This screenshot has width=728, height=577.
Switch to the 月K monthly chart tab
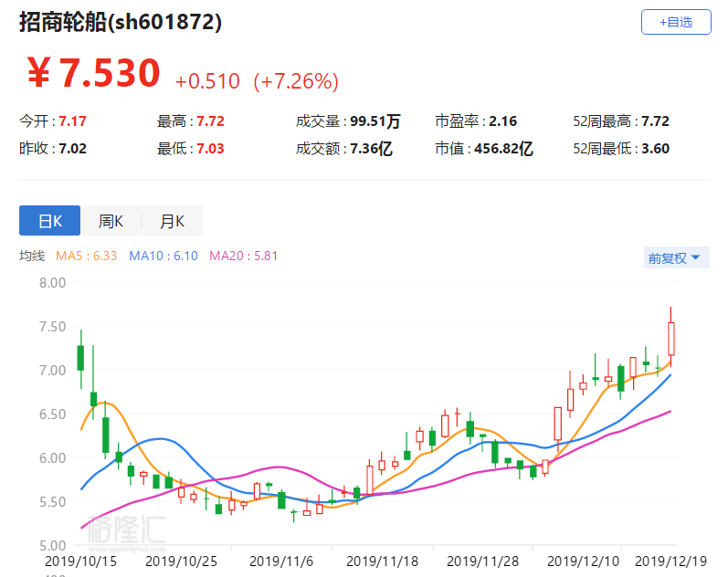[x=172, y=221]
